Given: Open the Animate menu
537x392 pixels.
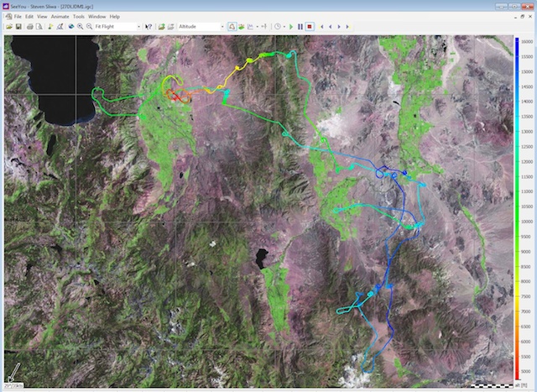Looking at the screenshot, I should pyautogui.click(x=60, y=17).
